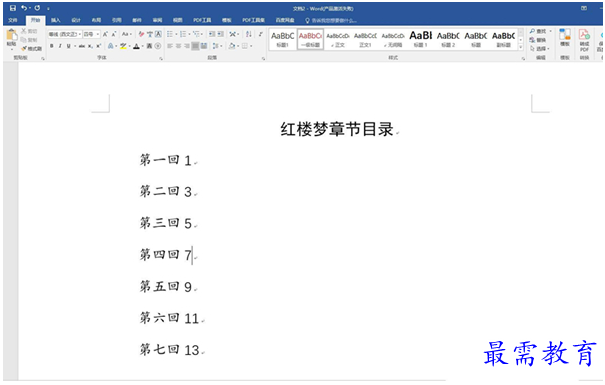Apply character border icon
Screen dimensions: 605x385
coord(158,34)
